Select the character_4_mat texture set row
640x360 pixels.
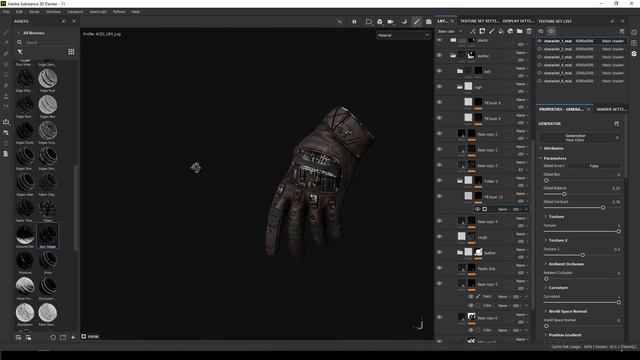581,65
